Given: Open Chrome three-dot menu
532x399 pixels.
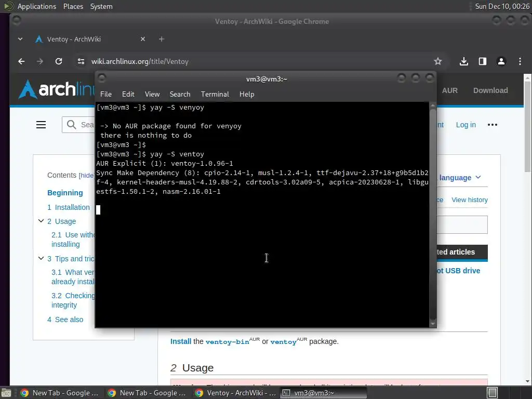Looking at the screenshot, I should [520, 61].
